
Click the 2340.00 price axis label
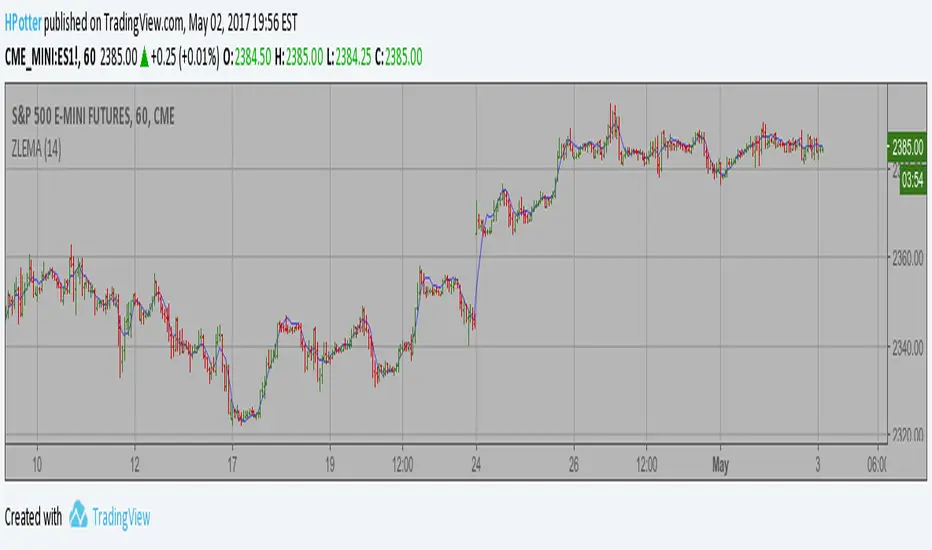[x=909, y=348]
